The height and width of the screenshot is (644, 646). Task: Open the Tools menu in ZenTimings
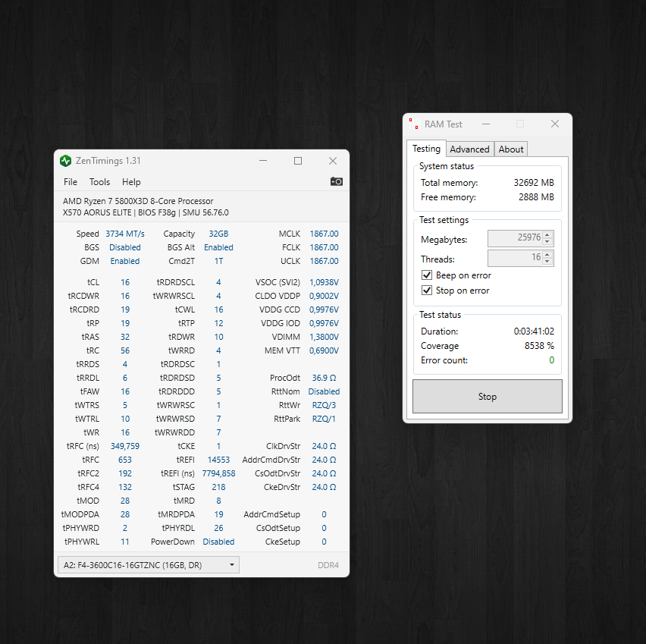[99, 182]
